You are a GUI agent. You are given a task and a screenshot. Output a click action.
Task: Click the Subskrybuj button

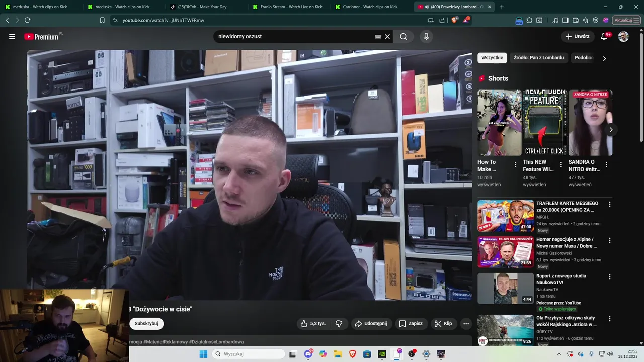tap(146, 324)
